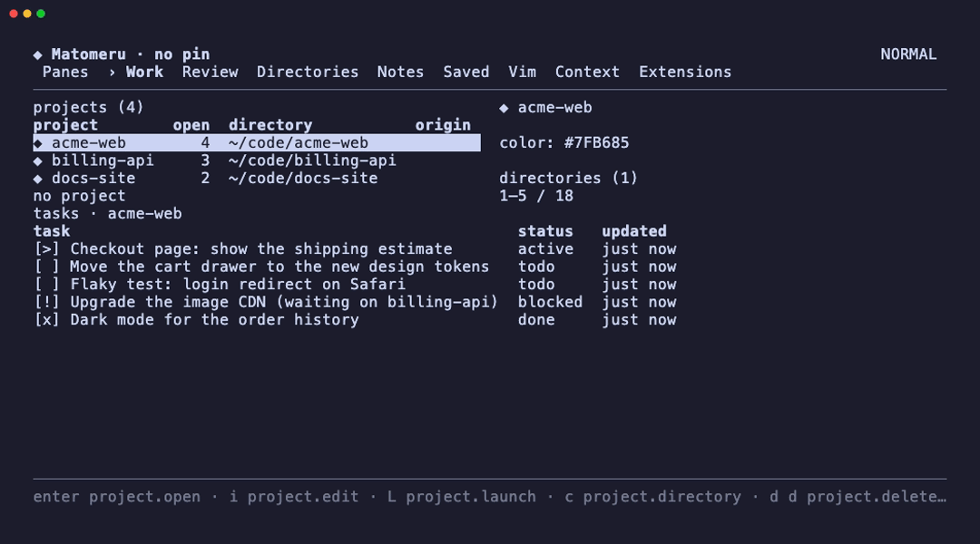Click the done status of Dark mode task
The width and height of the screenshot is (980, 544).
coord(536,320)
